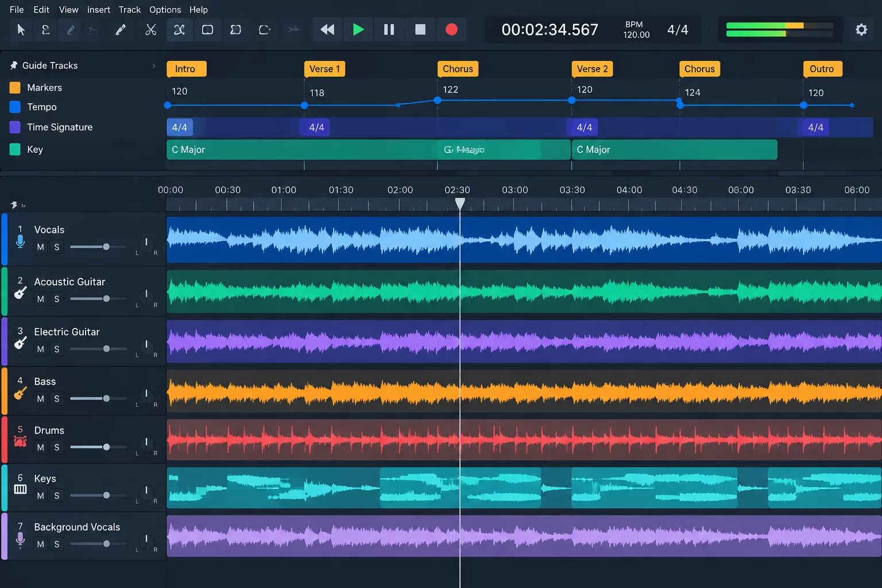
Task: Select the Outro marker
Action: coord(822,69)
